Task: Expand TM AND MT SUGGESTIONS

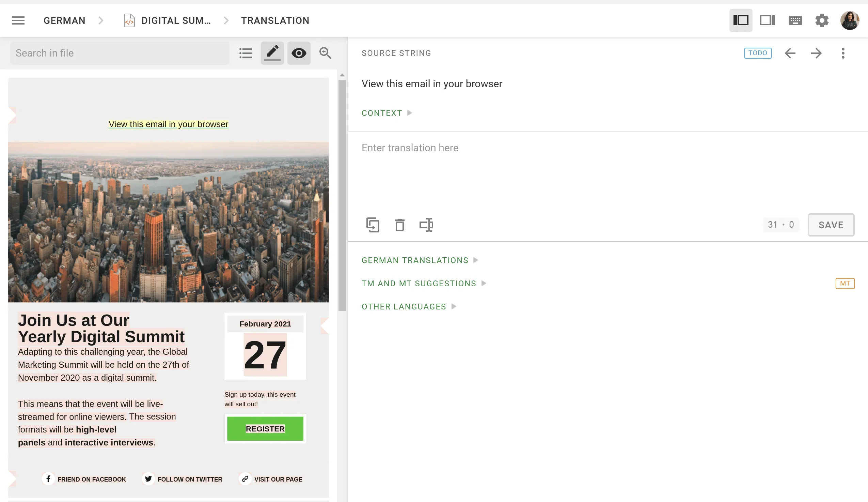Action: (419, 283)
